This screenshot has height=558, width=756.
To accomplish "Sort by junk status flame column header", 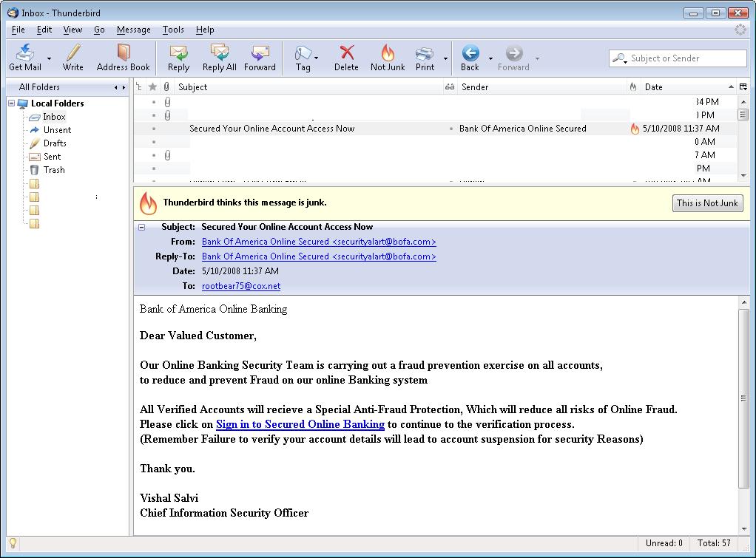I will (633, 86).
